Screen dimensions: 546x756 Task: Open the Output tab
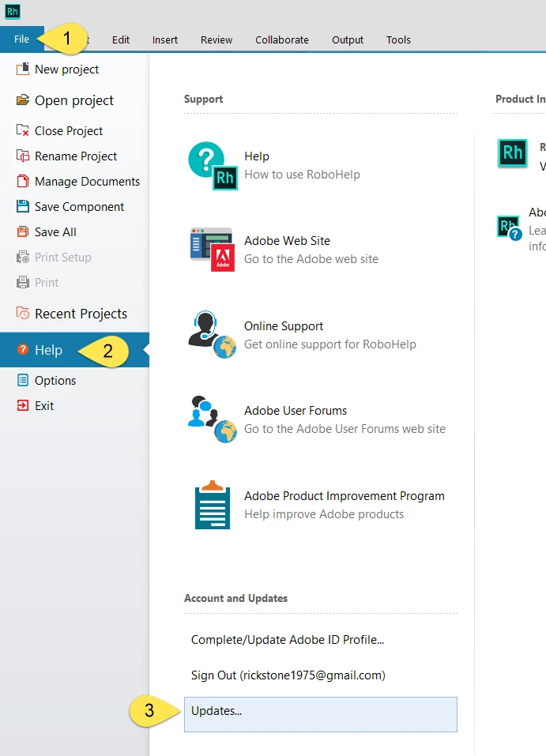point(348,39)
